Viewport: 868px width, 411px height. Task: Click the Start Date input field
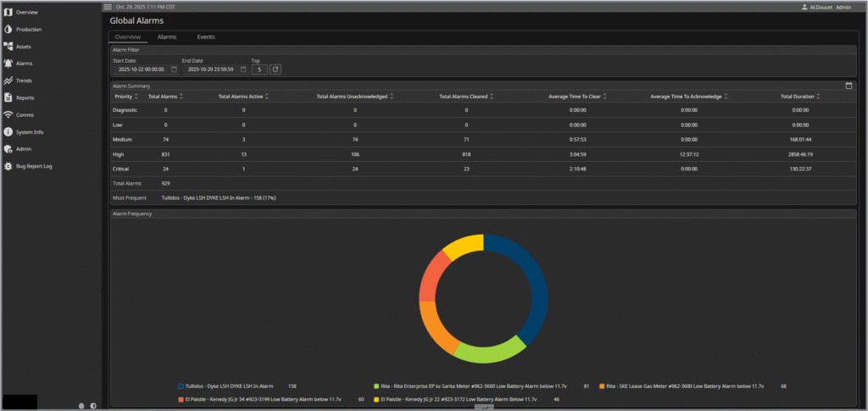coord(142,69)
